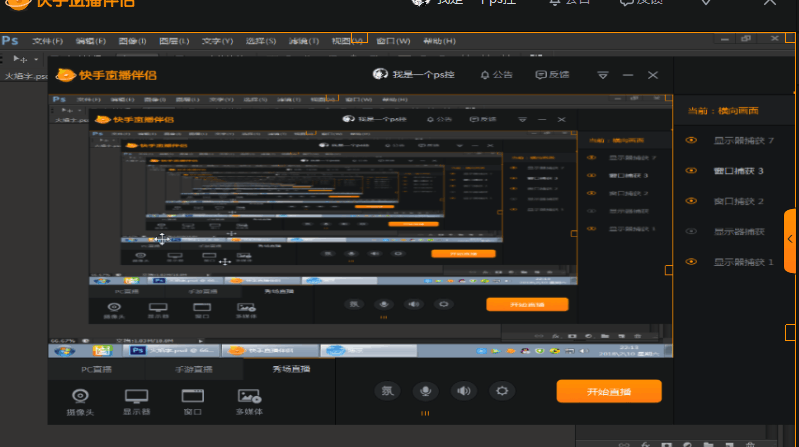
Task: Open 窗口(W) in the top Photoshop menu bar
Action: pos(393,41)
